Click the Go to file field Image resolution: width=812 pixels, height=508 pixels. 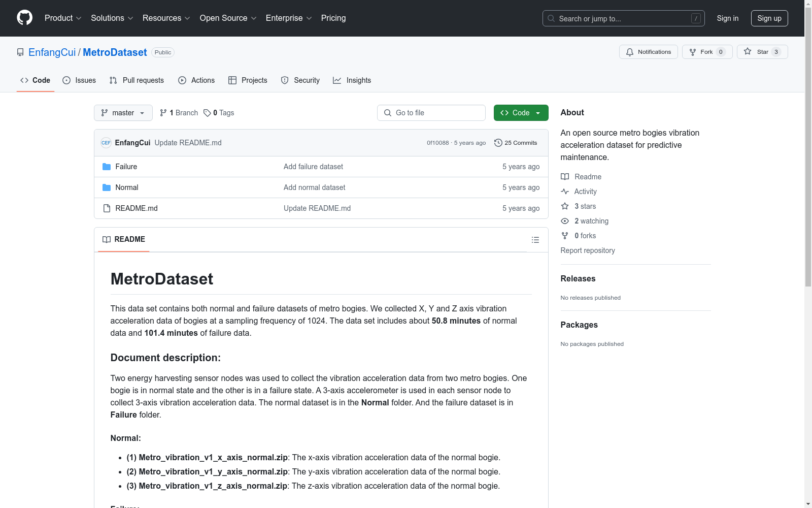pyautogui.click(x=431, y=113)
